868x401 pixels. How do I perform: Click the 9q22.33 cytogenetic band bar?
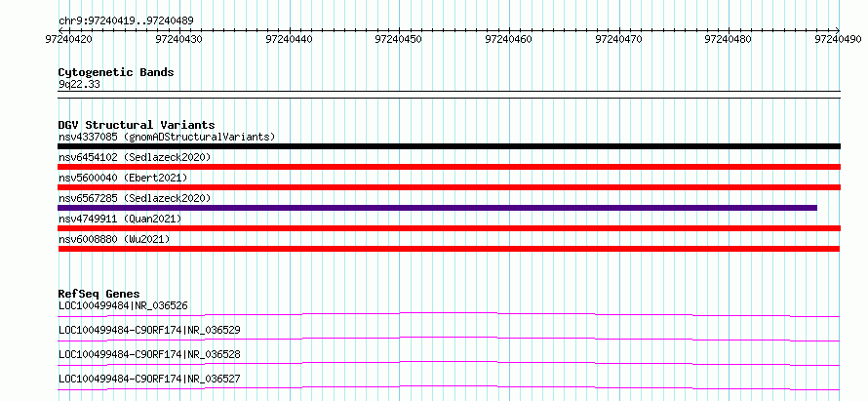pos(449,95)
